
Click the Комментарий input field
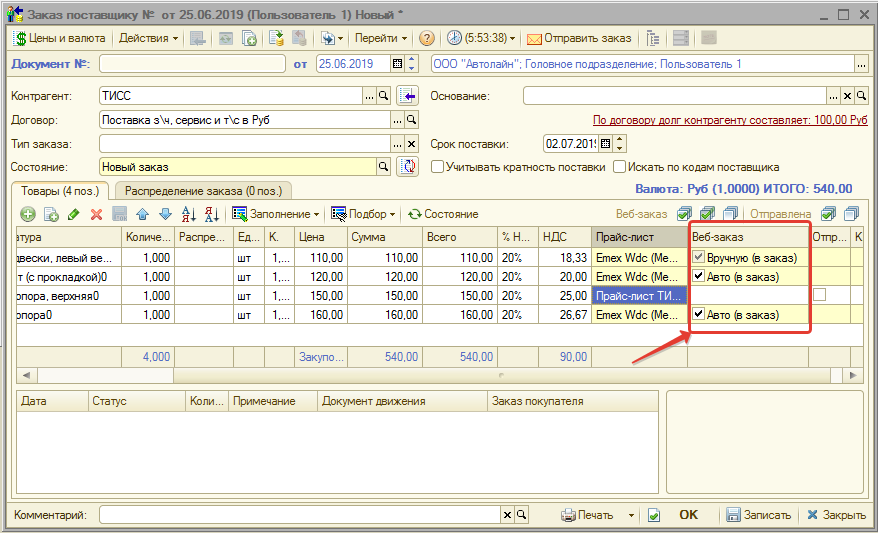click(300, 515)
